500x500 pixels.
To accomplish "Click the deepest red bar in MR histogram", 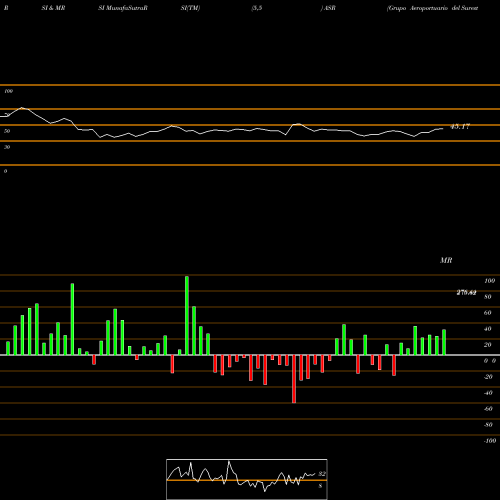I will [x=294, y=379].
